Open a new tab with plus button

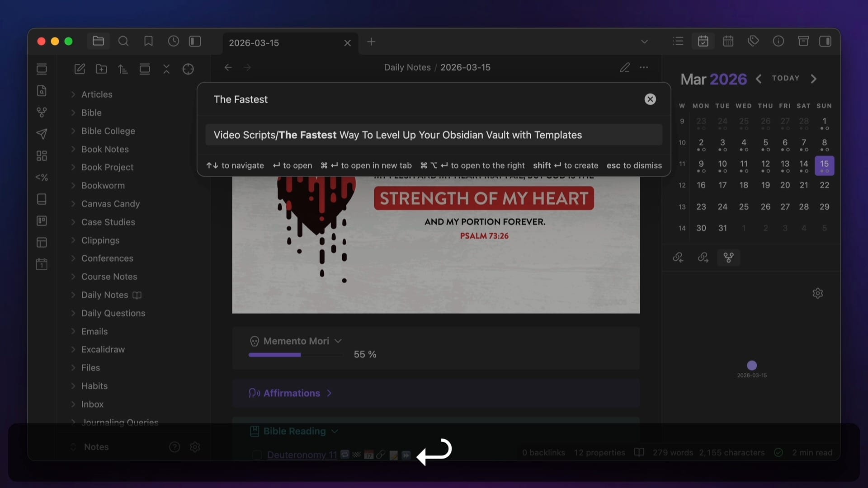coord(371,42)
